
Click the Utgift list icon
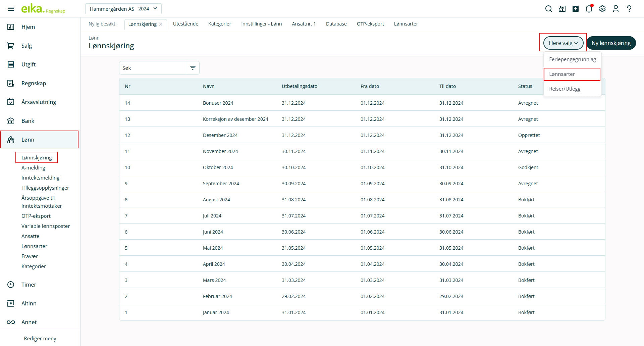pos(11,64)
